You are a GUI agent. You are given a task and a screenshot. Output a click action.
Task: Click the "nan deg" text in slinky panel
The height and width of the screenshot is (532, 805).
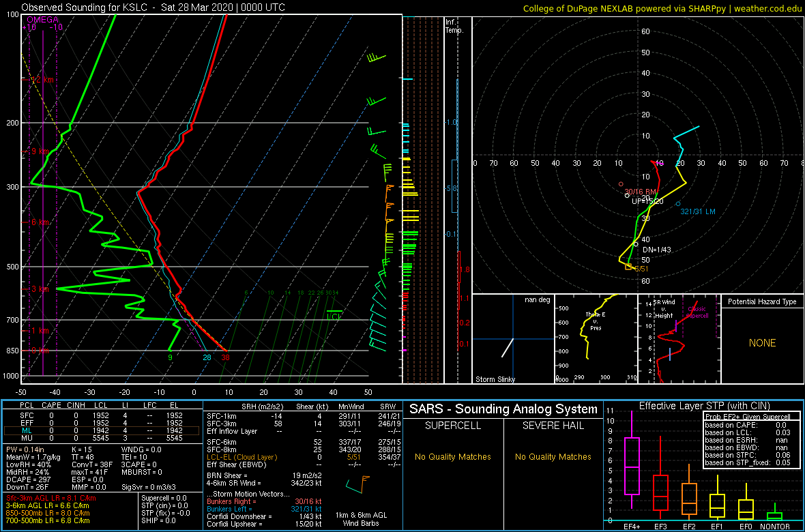(537, 300)
